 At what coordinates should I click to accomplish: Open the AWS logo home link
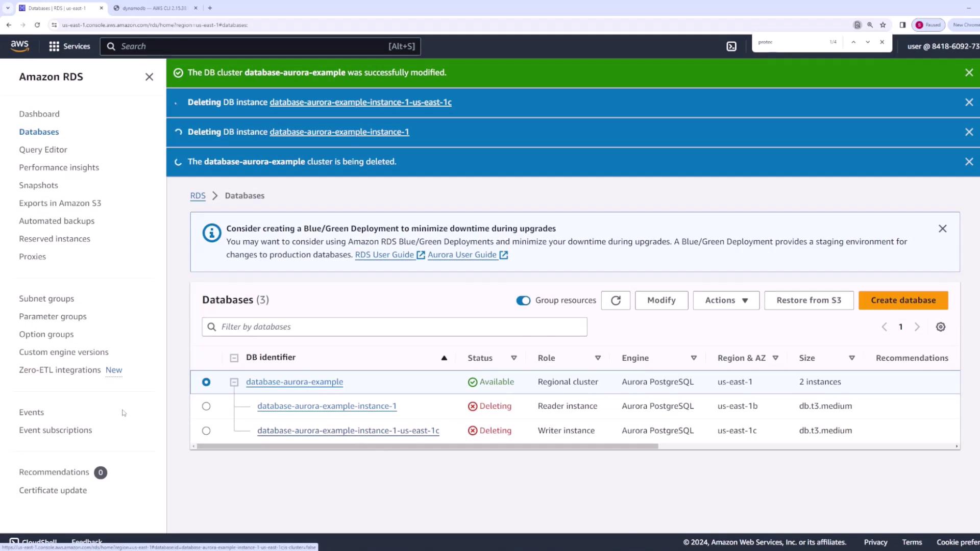[x=20, y=46]
